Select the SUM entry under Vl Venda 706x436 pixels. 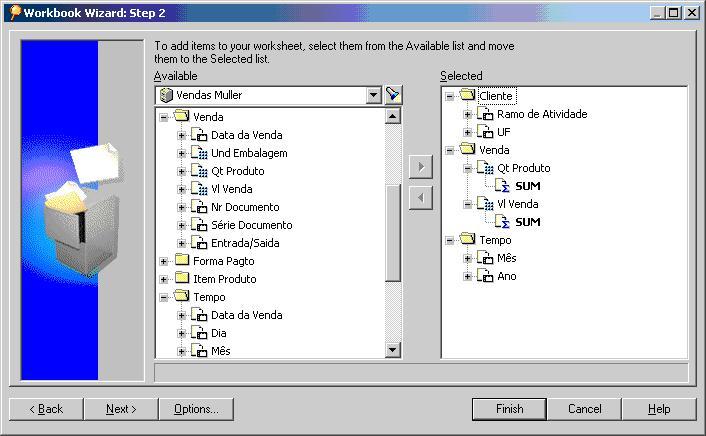(x=527, y=222)
